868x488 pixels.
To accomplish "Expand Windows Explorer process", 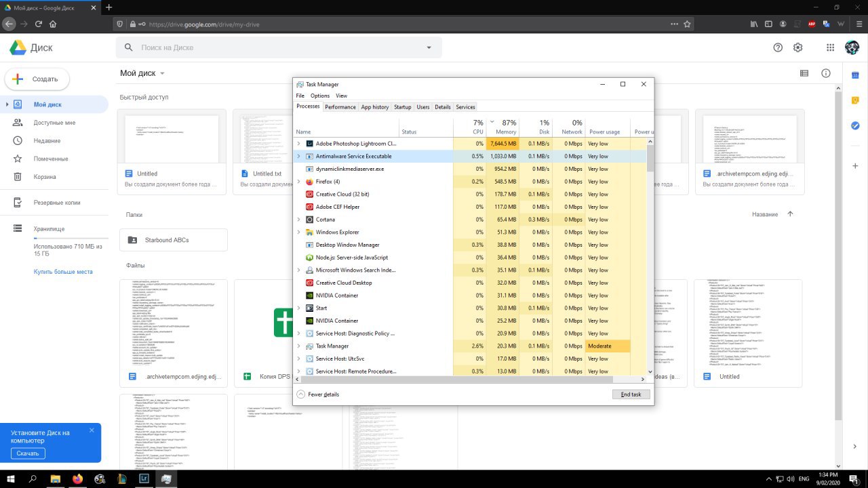I will 298,232.
